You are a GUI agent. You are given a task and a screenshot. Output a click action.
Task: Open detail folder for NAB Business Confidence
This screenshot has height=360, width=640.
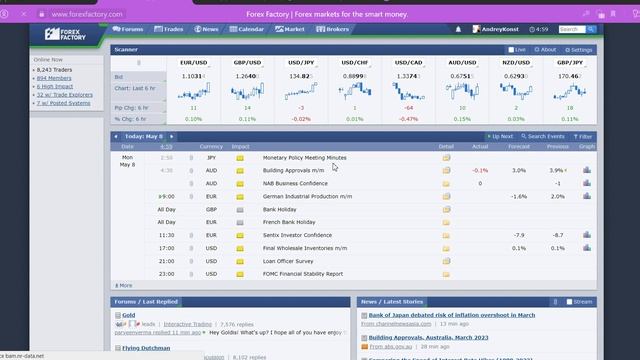click(446, 184)
